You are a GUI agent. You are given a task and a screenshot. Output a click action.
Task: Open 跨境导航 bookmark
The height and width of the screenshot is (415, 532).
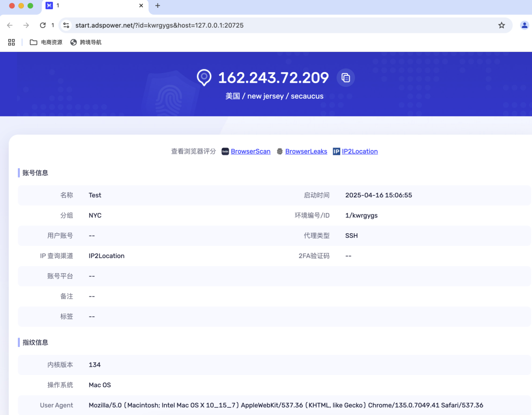[x=86, y=42]
